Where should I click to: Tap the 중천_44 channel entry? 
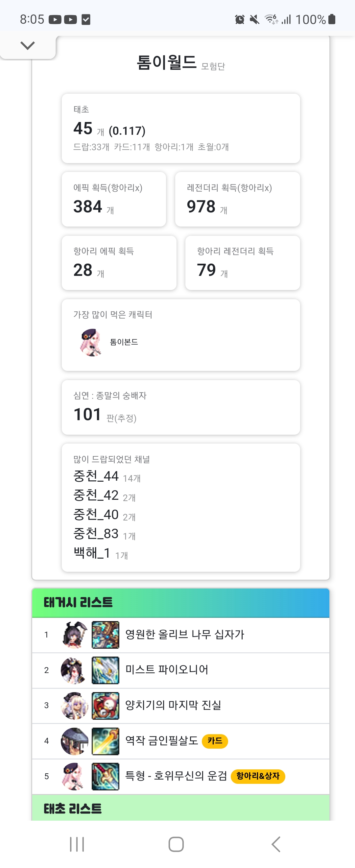pyautogui.click(x=96, y=476)
